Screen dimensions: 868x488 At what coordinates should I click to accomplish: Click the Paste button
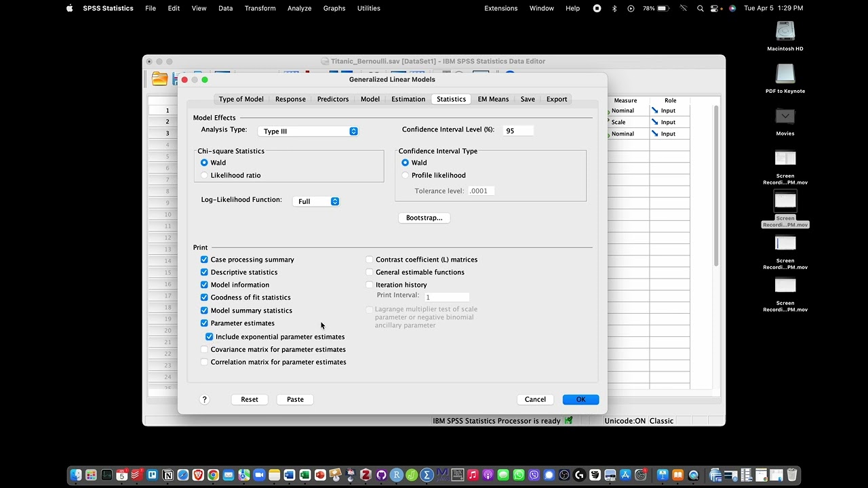click(x=295, y=399)
